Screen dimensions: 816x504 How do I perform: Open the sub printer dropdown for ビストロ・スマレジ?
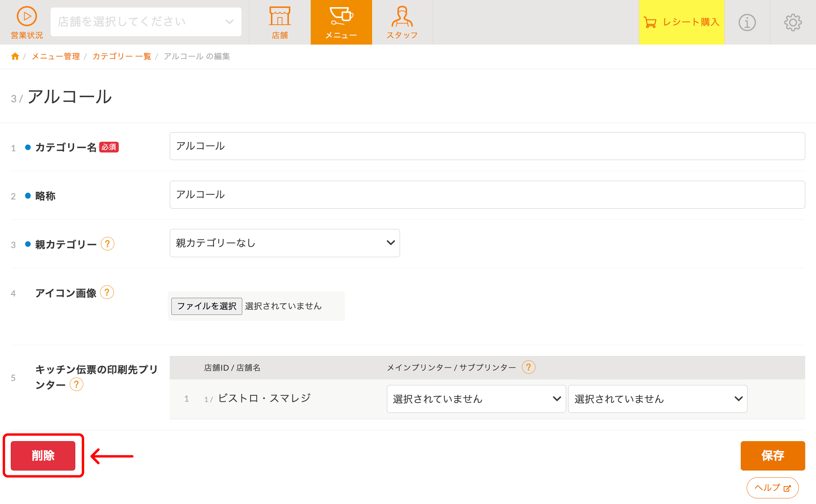[657, 399]
